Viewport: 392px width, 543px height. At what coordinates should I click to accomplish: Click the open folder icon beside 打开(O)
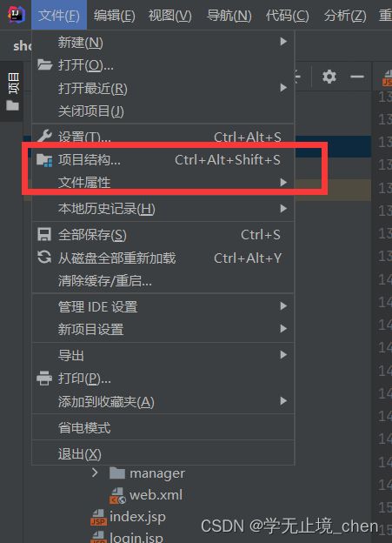point(44,64)
